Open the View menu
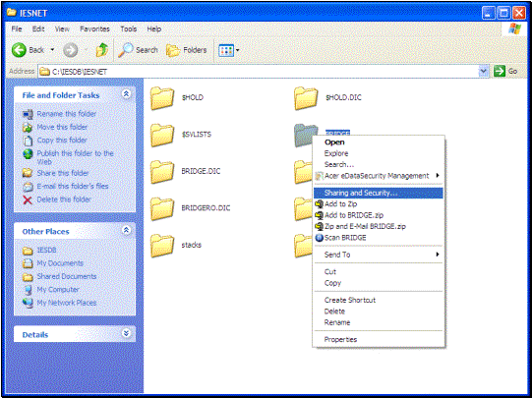This screenshot has height=398, width=532. coord(62,29)
